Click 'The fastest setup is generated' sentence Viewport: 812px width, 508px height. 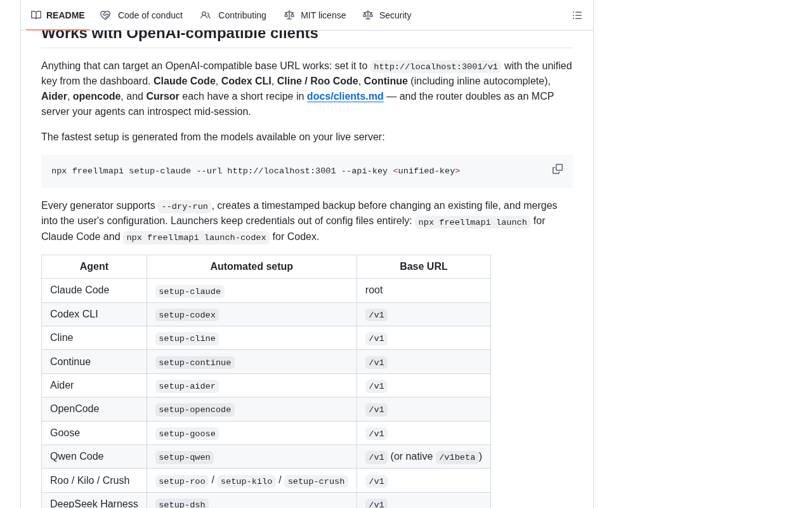(213, 137)
